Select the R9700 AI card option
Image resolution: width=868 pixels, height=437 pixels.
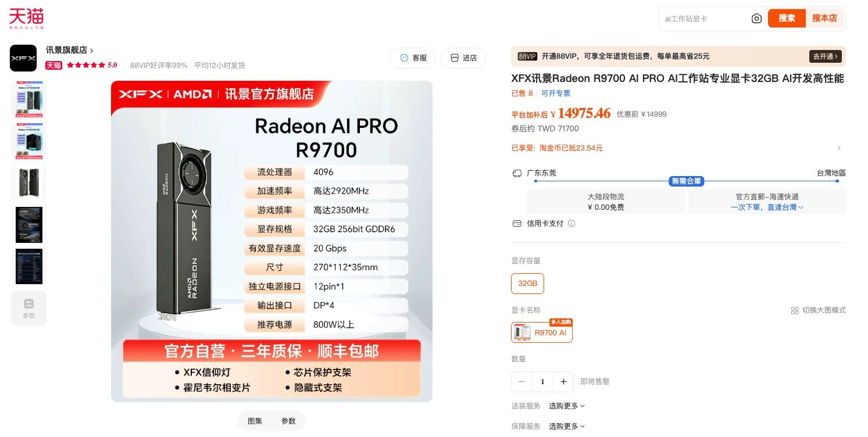[542, 332]
